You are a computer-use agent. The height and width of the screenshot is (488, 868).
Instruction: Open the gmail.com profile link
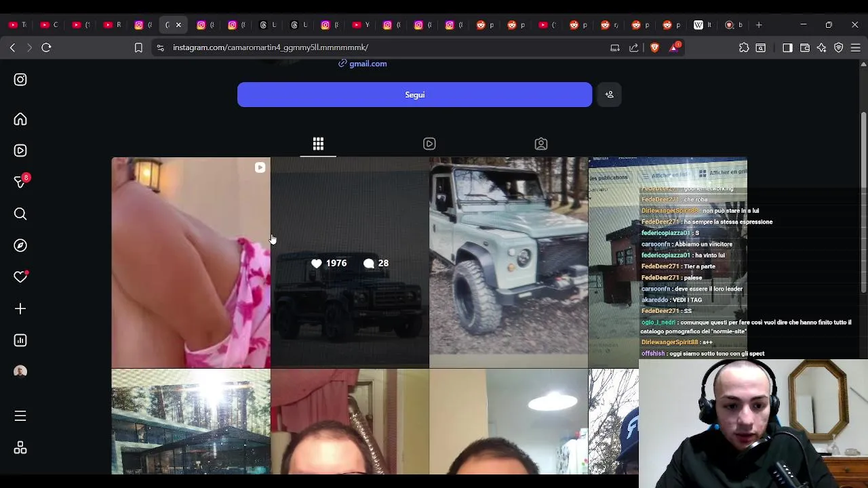pyautogui.click(x=368, y=64)
